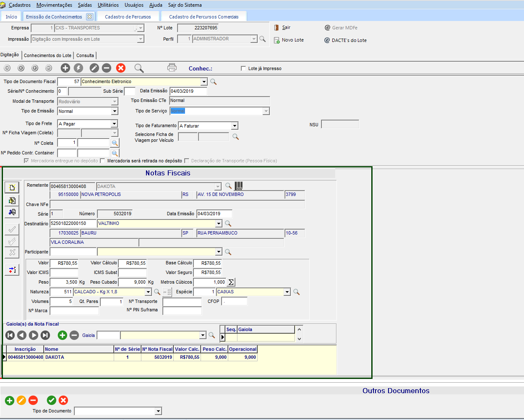Switch to Conhecimentos do Lote tab
Screen dimensions: 524x420
point(47,55)
